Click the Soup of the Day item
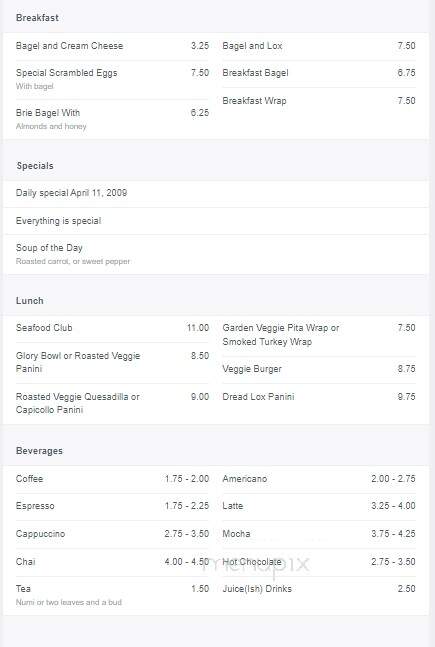The width and height of the screenshot is (435, 647). coord(216,254)
